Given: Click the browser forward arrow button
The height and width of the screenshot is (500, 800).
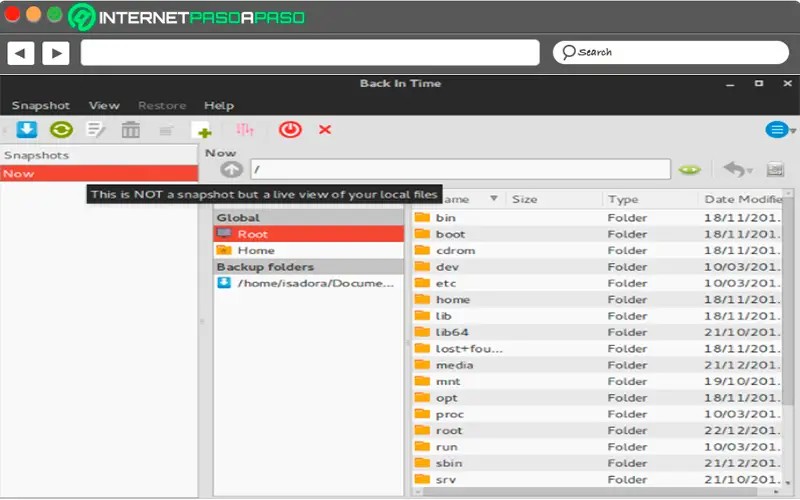Looking at the screenshot, I should click(56, 53).
